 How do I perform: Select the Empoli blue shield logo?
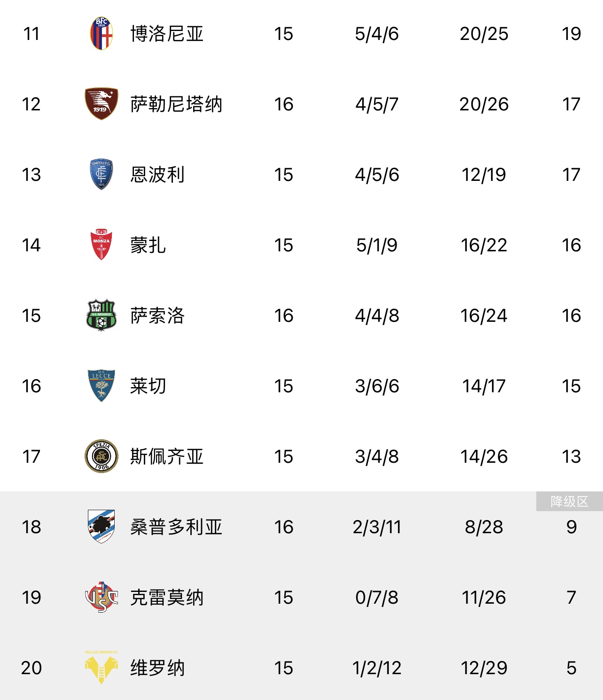click(x=101, y=174)
